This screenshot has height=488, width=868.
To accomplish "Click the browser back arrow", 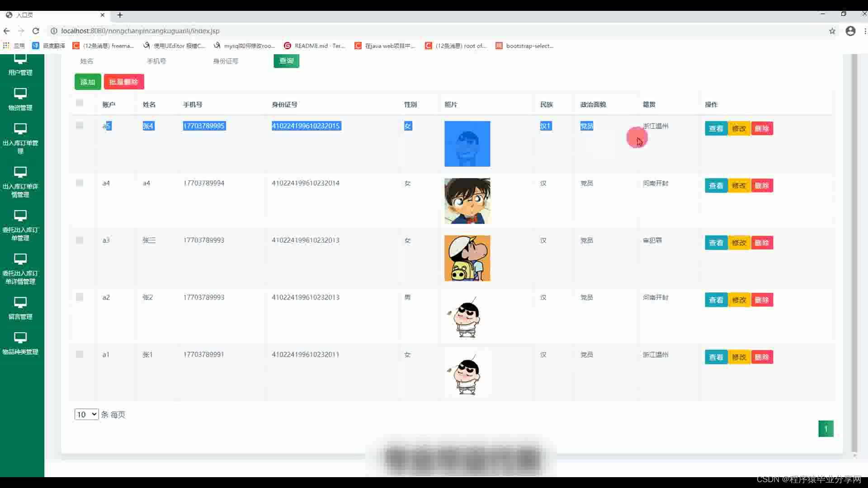I will [6, 31].
